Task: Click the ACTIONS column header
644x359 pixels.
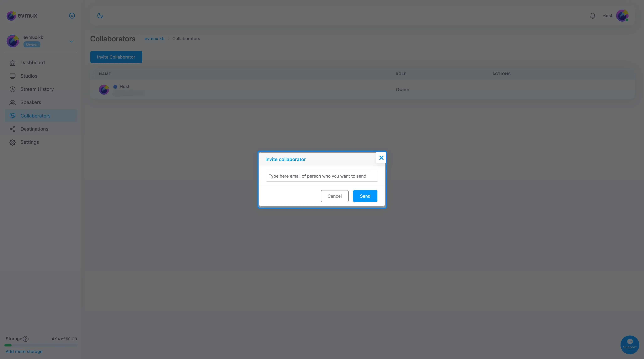Action: coord(501,74)
